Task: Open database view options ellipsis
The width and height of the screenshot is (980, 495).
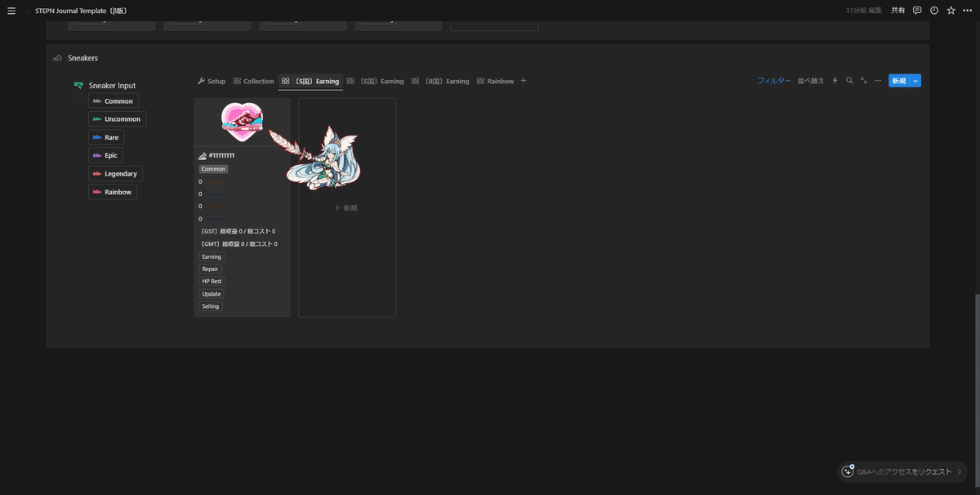Action: (x=878, y=81)
